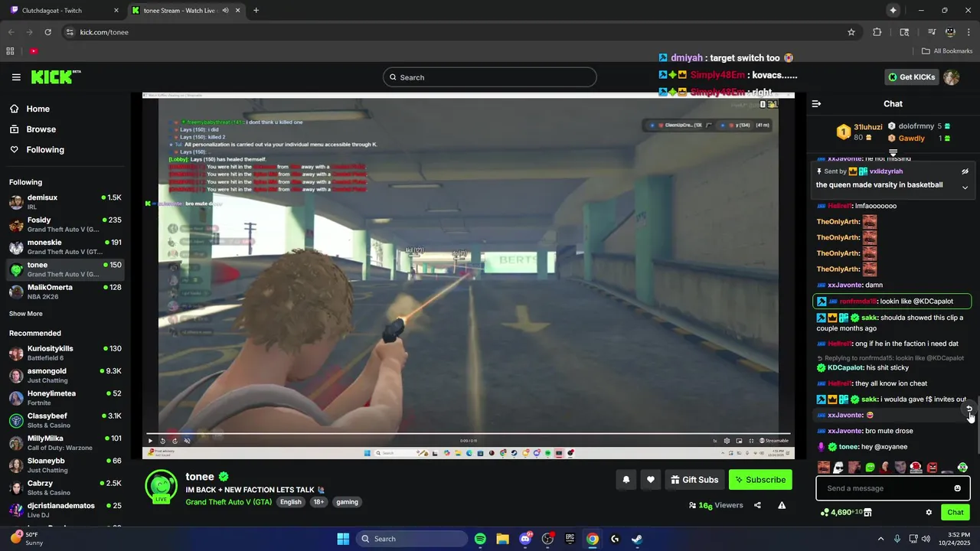Open the emoji picker in chat box
This screenshot has height=551, width=980.
pos(957,488)
